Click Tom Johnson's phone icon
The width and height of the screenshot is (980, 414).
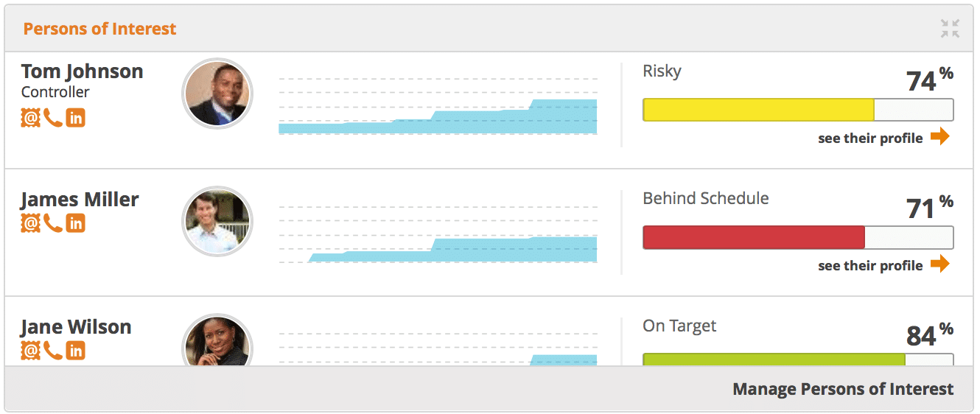click(53, 118)
